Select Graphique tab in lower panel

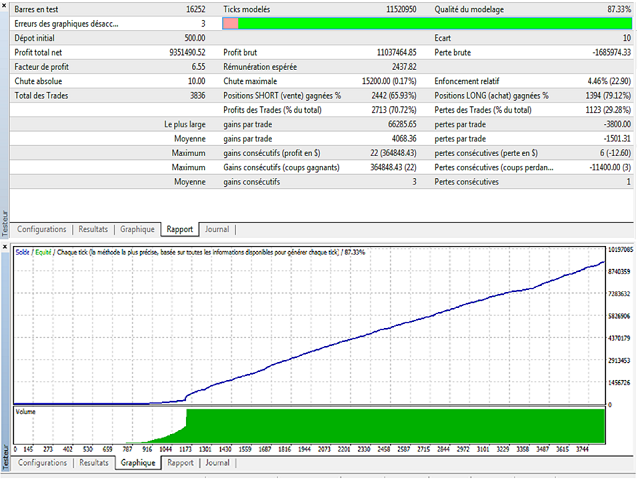click(x=138, y=463)
